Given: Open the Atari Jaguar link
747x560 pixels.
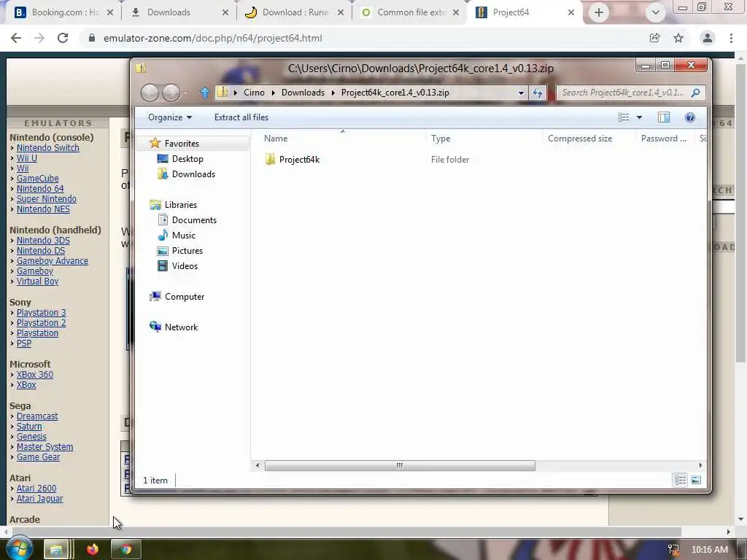Looking at the screenshot, I should point(39,499).
